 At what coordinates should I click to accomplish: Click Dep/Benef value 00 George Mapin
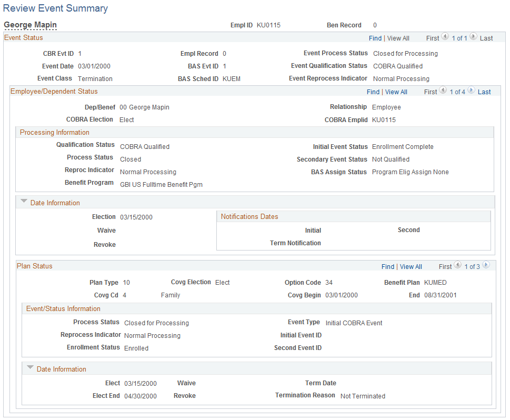(144, 107)
